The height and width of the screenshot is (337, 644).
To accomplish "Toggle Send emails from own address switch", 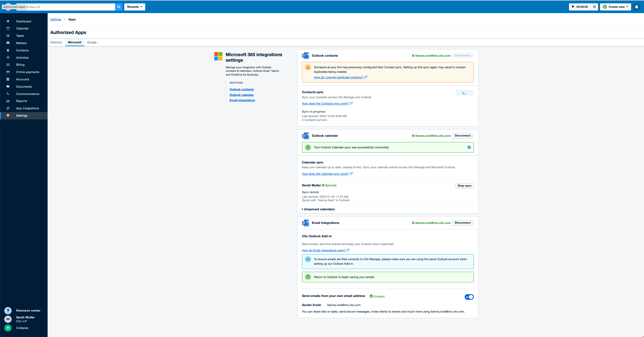I will pos(469,297).
